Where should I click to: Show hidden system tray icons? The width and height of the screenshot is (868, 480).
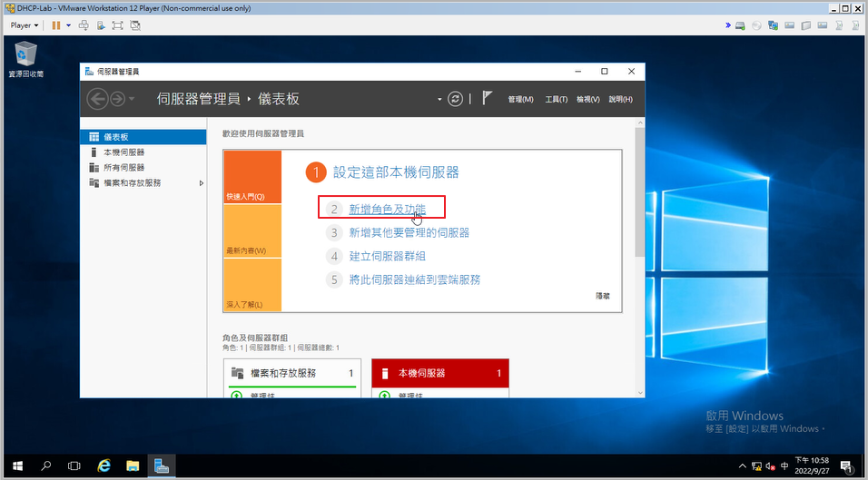point(743,466)
